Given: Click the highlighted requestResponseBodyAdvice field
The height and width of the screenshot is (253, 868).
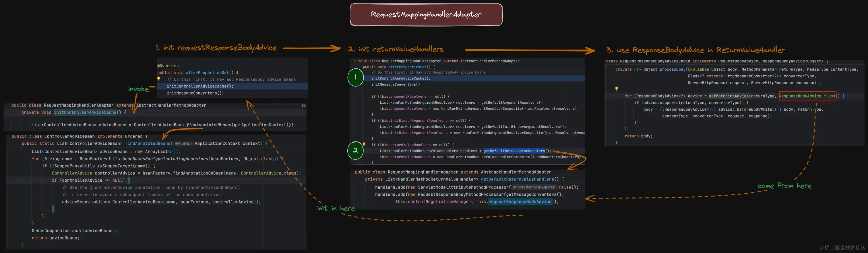Looking at the screenshot, I should pos(520,202).
